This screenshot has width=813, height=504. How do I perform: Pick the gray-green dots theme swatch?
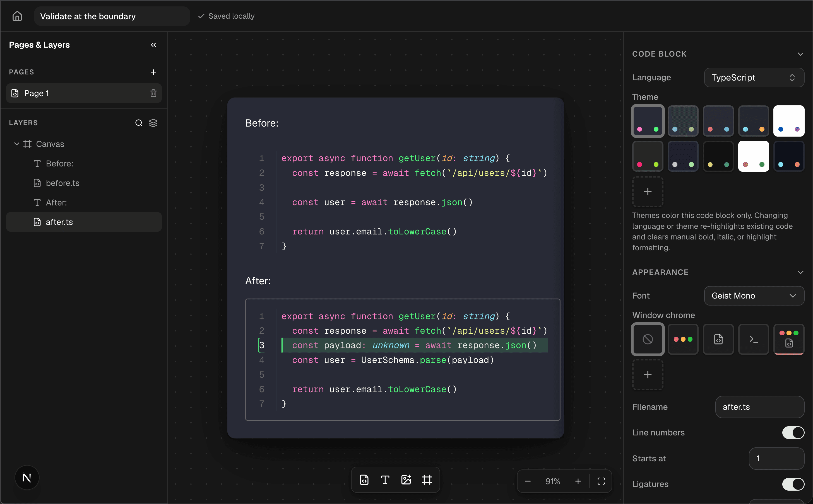(x=683, y=156)
